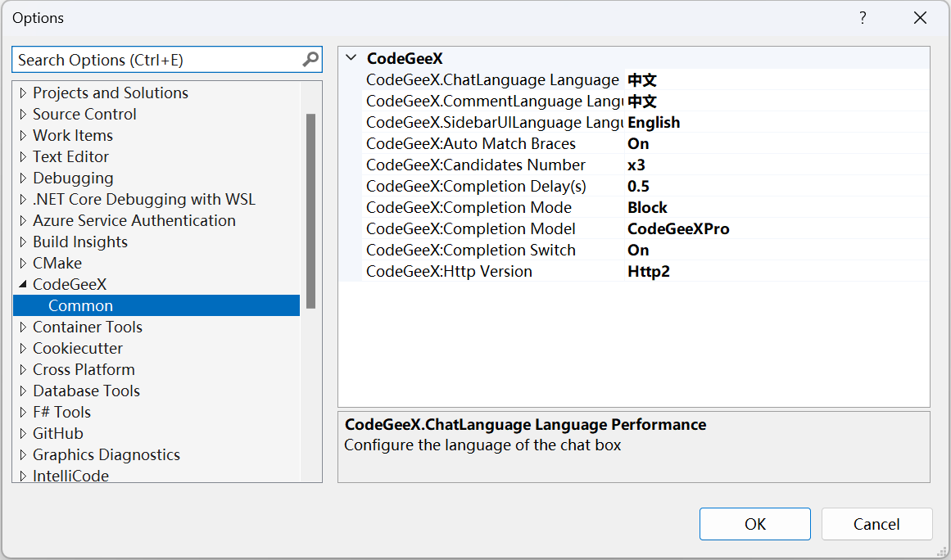
Task: Expand the Cross Platform node
Action: (23, 370)
